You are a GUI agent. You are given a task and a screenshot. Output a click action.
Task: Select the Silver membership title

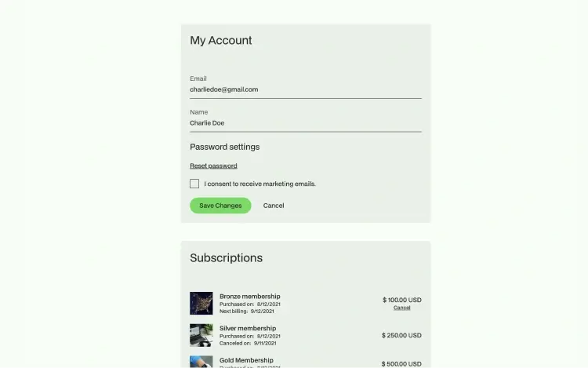pyautogui.click(x=248, y=328)
